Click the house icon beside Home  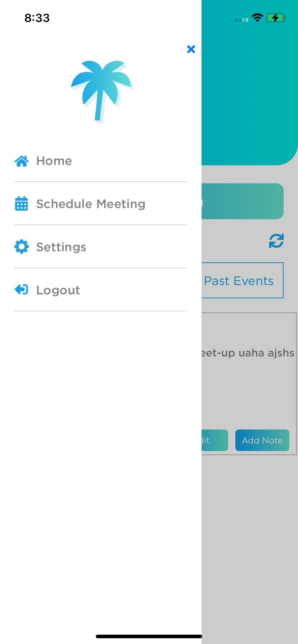coord(22,161)
